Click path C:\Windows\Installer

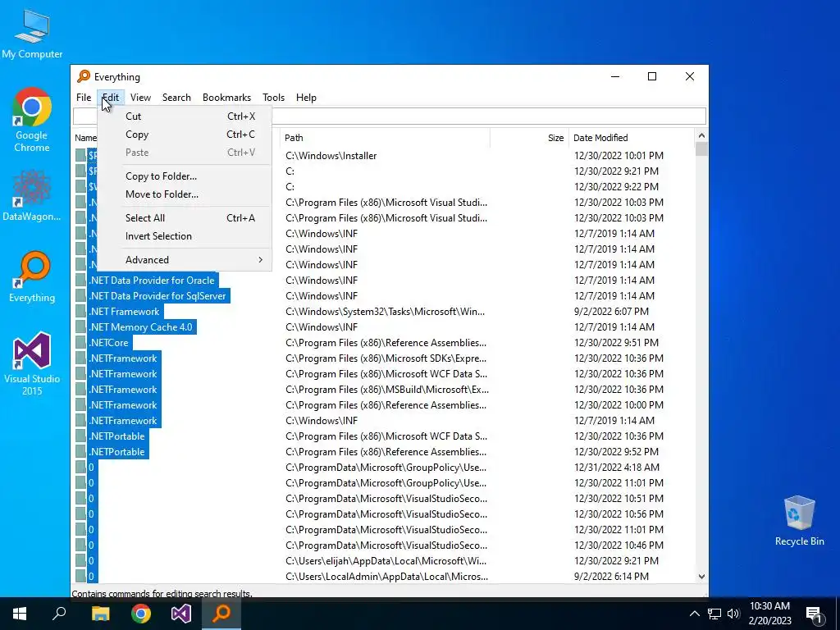point(331,156)
